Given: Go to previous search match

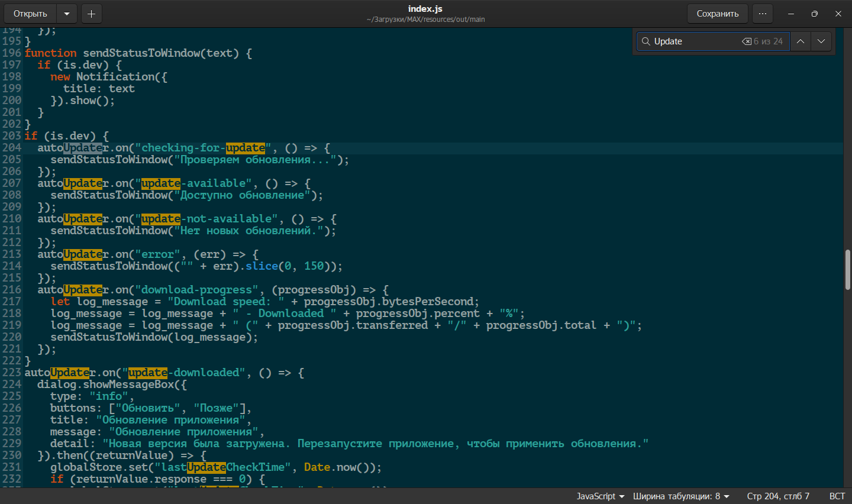Looking at the screenshot, I should click(x=800, y=41).
